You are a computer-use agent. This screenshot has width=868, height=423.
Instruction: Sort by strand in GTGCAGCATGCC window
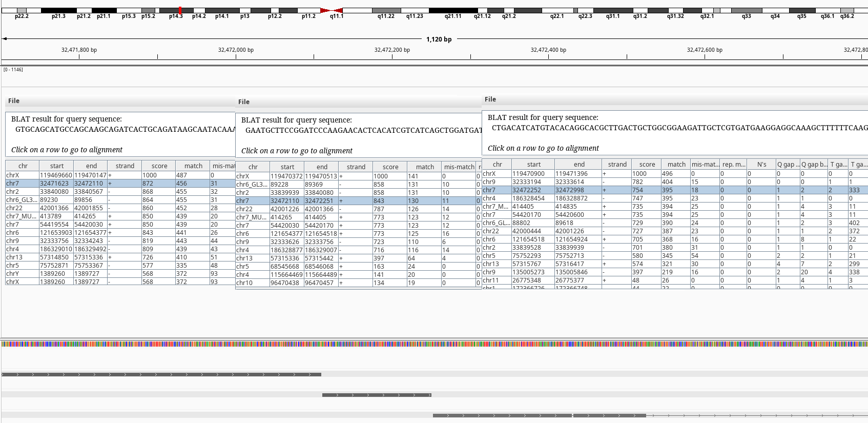tap(125, 166)
